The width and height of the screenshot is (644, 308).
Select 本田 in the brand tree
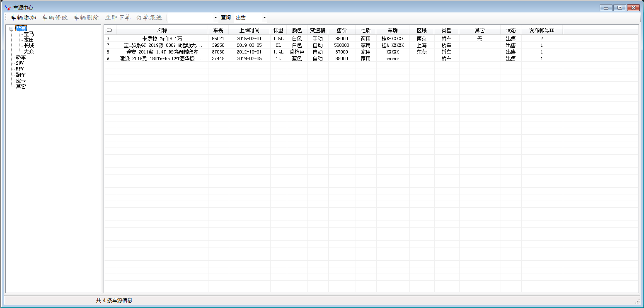29,40
